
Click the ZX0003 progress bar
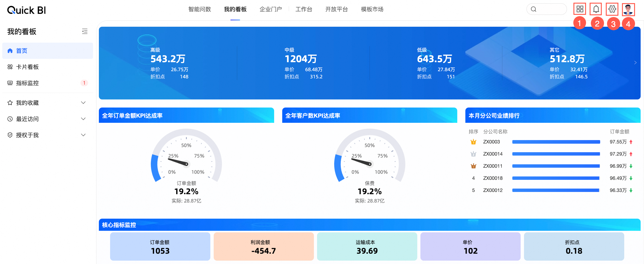coord(556,142)
